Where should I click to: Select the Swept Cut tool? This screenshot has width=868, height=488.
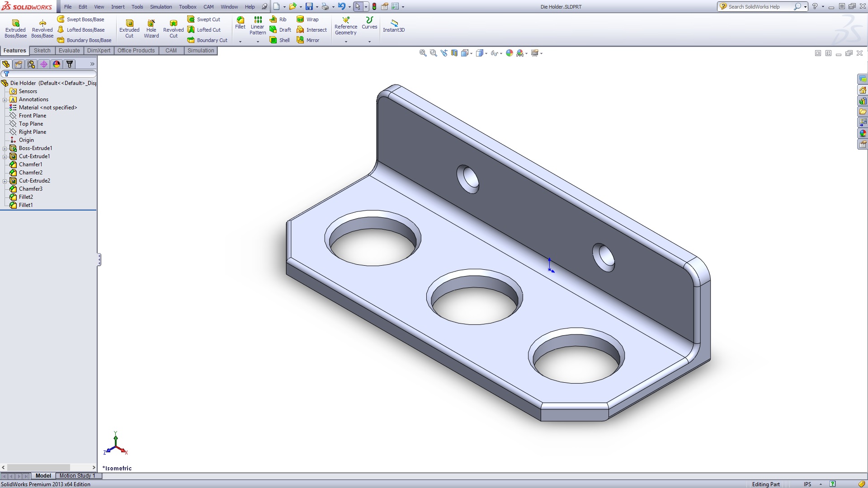[204, 19]
